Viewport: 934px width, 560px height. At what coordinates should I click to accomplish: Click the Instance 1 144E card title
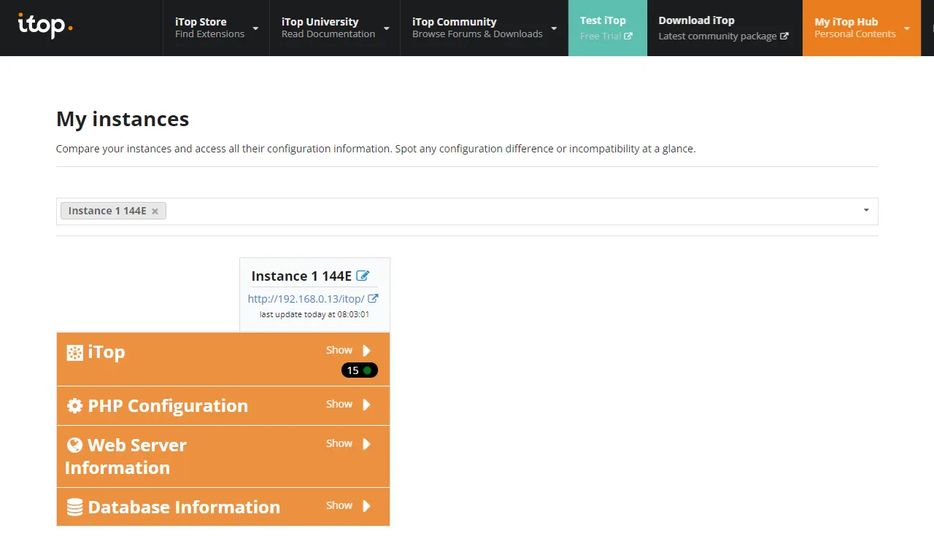click(x=301, y=276)
